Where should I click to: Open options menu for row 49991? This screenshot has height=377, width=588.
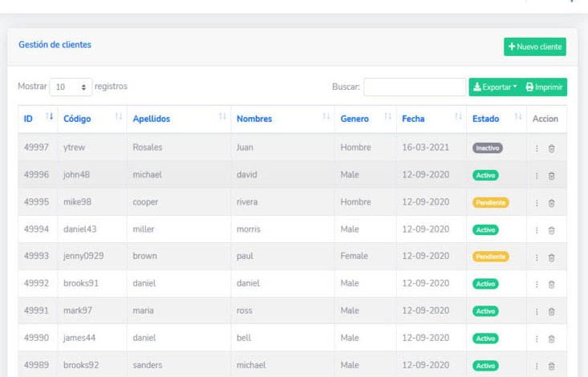[537, 311]
